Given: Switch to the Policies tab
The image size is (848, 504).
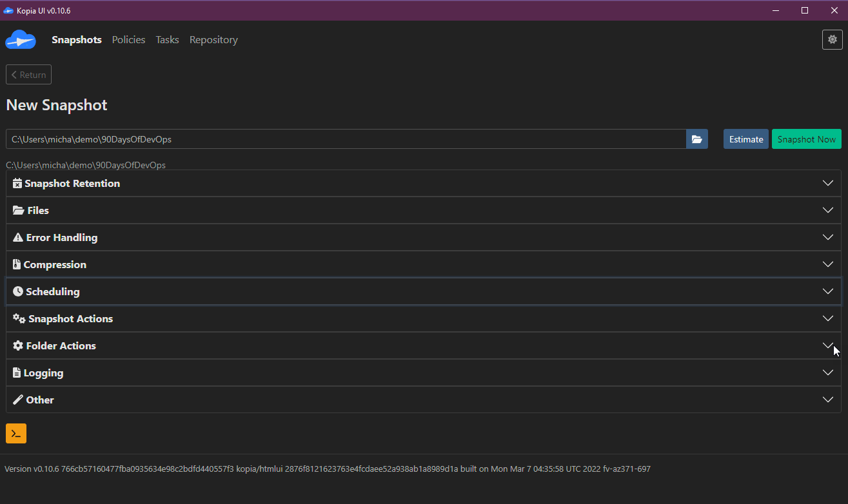Looking at the screenshot, I should (128, 40).
